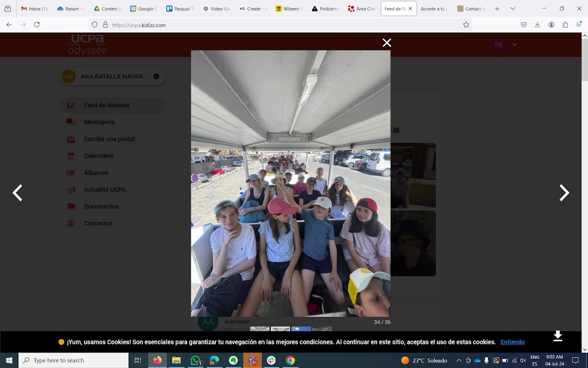Image resolution: width=588 pixels, height=368 pixels.
Task: Click the Calendario calendar icon
Action: point(71,156)
